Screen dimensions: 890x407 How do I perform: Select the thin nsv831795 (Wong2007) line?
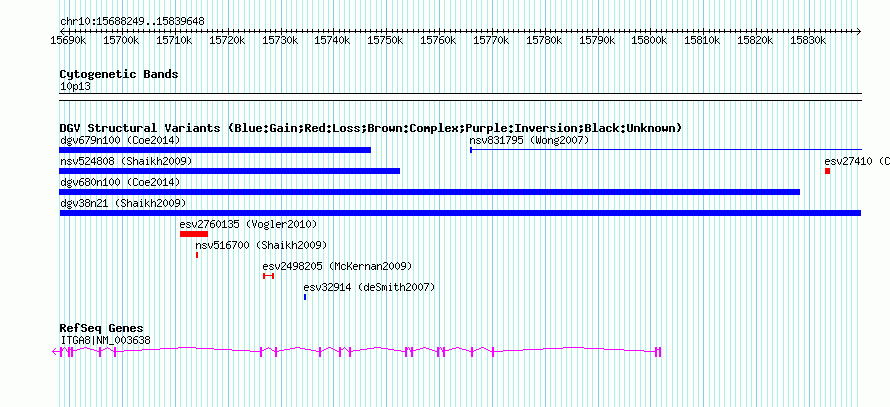pos(665,150)
